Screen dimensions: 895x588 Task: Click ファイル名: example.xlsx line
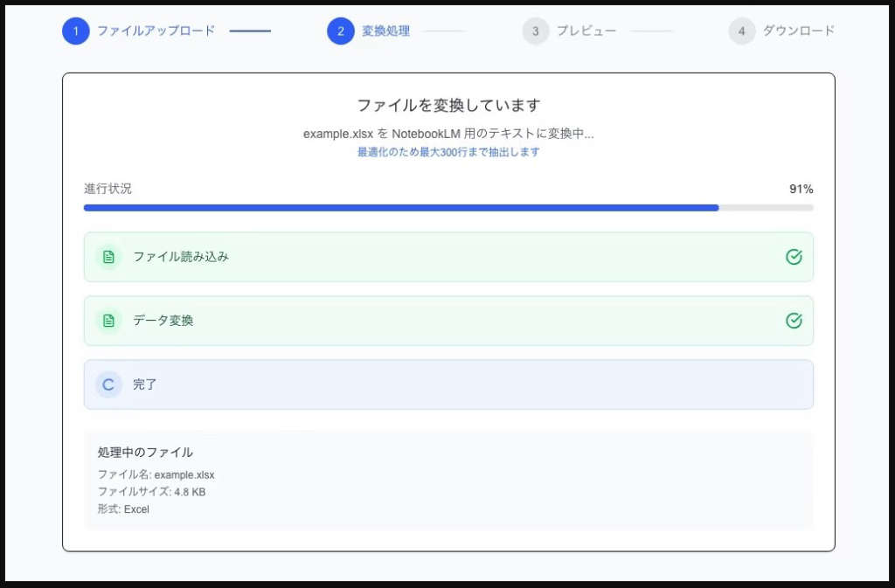click(156, 475)
